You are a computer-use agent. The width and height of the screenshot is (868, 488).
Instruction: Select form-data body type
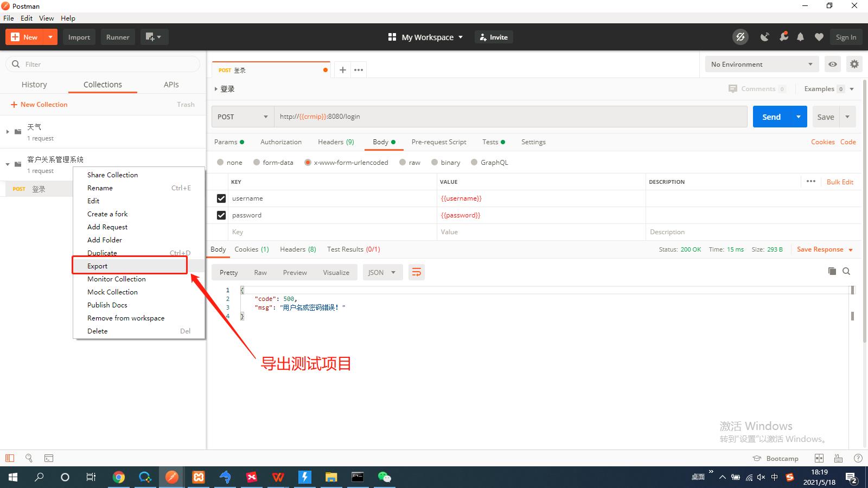257,162
